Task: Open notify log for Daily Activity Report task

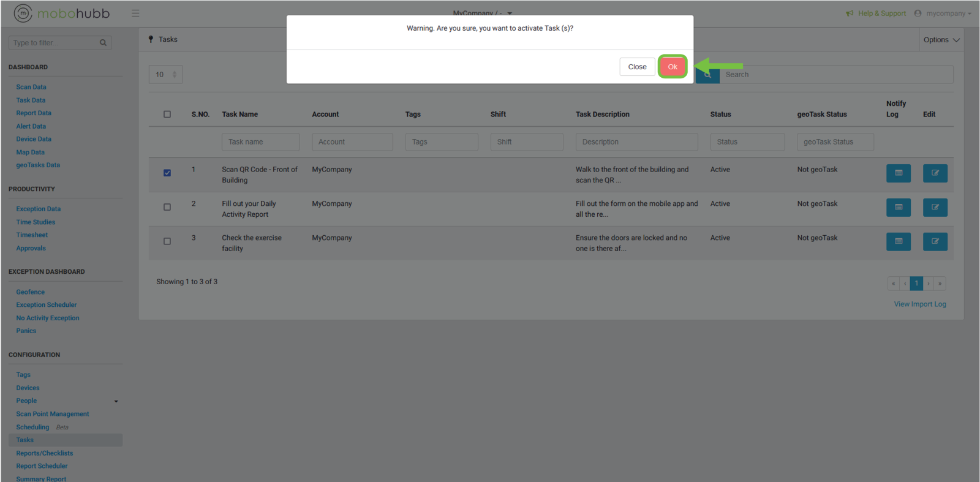Action: [898, 208]
